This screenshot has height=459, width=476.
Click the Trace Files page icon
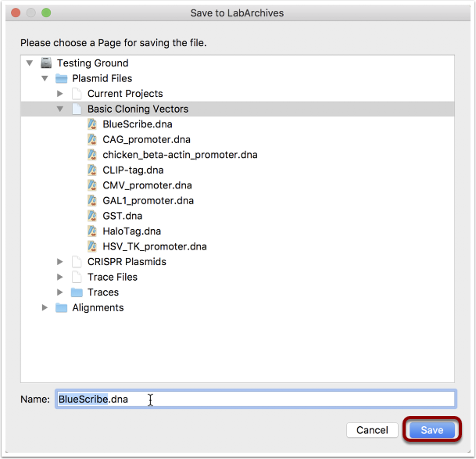[x=77, y=277]
